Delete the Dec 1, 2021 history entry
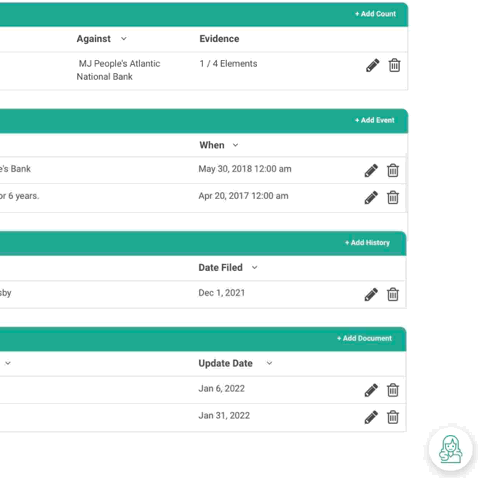480x478 pixels. click(x=393, y=294)
